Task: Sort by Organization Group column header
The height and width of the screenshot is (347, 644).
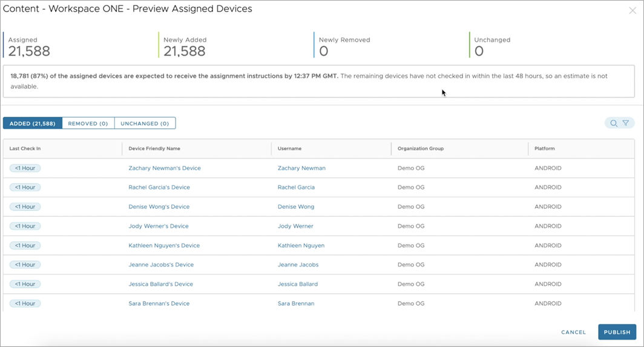Action: (x=421, y=148)
